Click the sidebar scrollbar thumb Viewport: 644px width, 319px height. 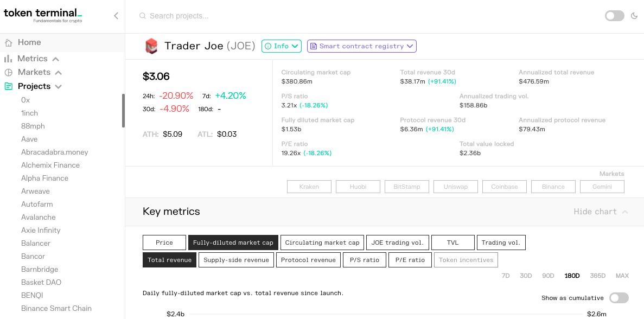(x=123, y=111)
